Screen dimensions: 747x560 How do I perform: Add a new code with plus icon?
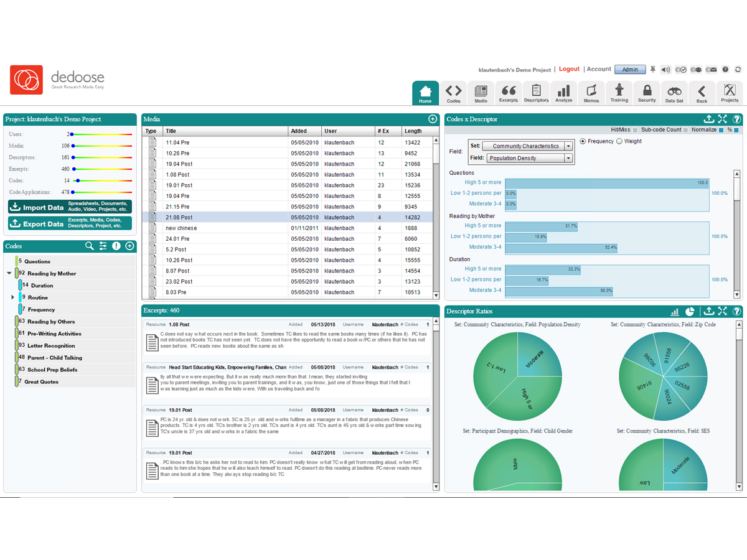[x=129, y=246]
